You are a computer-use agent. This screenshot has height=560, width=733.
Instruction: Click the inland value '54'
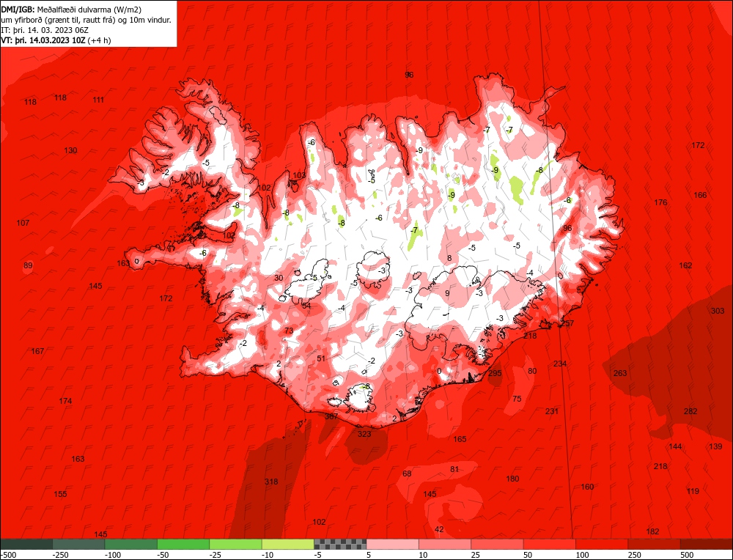(x=306, y=306)
